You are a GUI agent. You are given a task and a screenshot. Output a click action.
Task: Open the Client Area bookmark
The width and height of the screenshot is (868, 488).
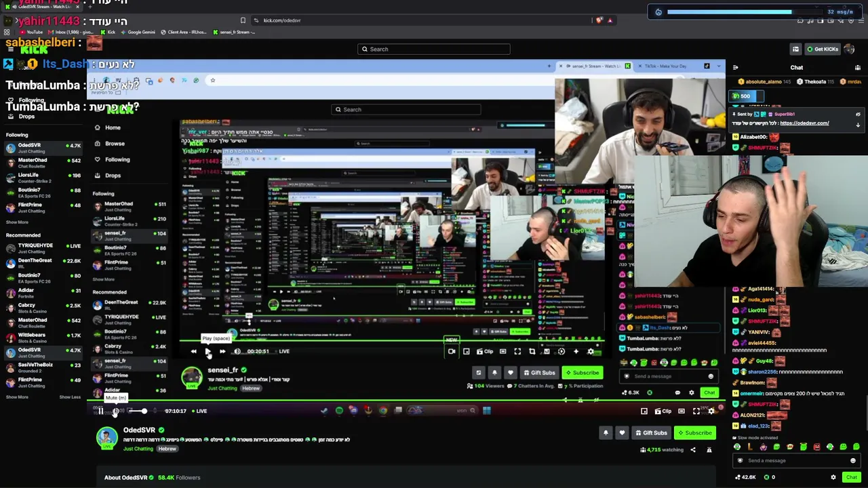pos(184,32)
